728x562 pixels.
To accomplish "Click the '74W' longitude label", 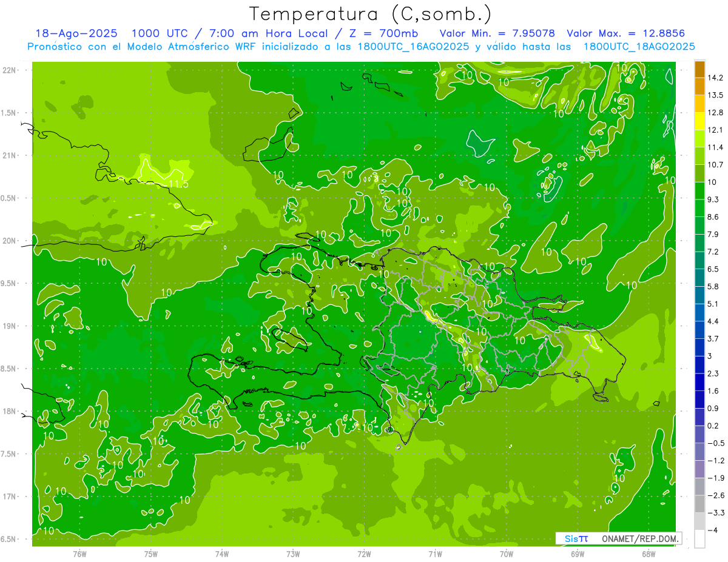I will (x=221, y=554).
